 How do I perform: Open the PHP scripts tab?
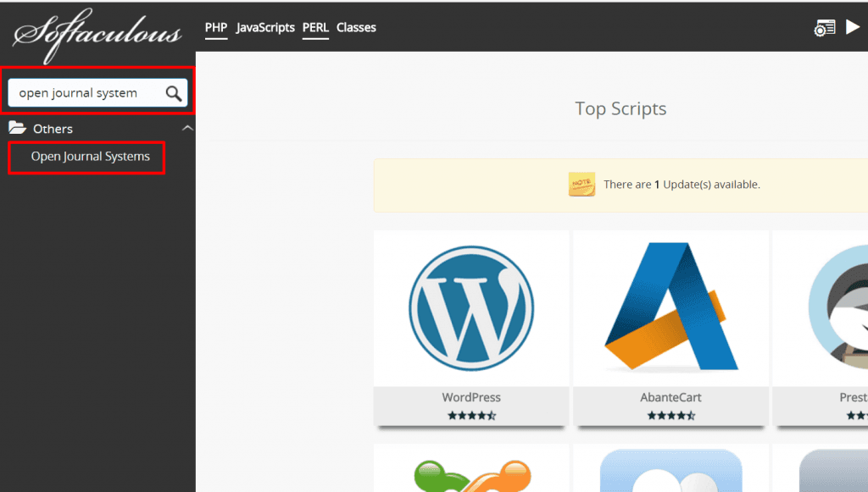(x=216, y=28)
